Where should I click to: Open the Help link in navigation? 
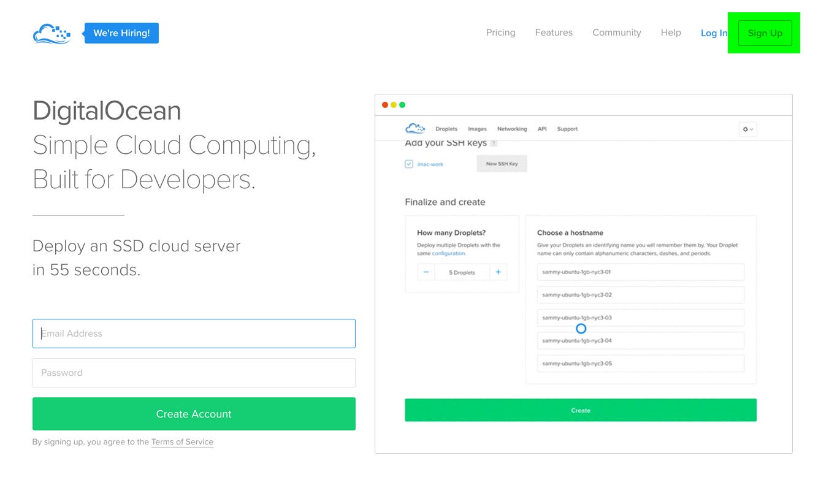coord(671,32)
